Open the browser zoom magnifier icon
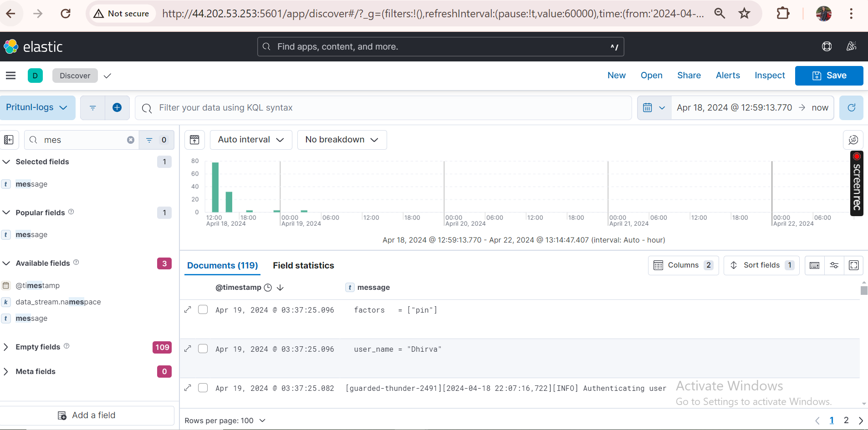This screenshot has width=868, height=430. pos(720,14)
